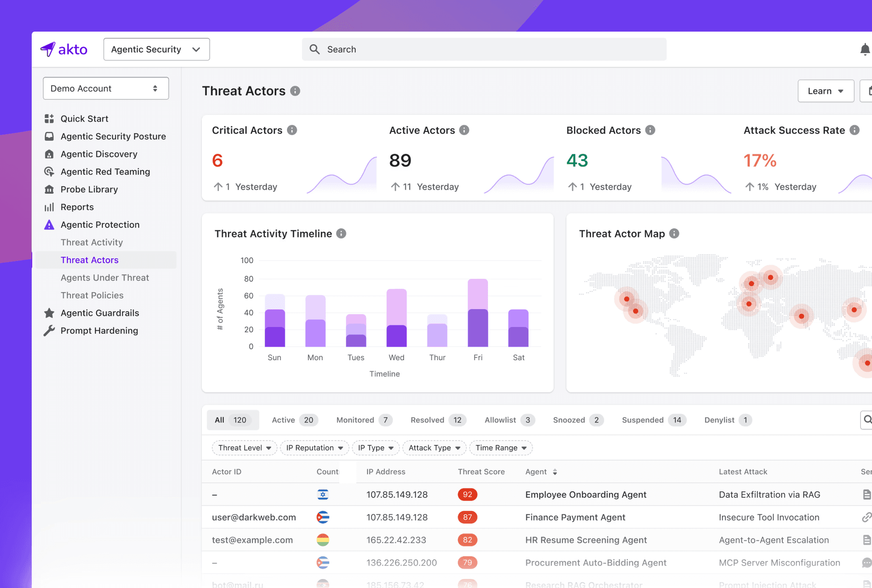
Task: Click info icon beside Threat Actor Map
Action: 674,233
